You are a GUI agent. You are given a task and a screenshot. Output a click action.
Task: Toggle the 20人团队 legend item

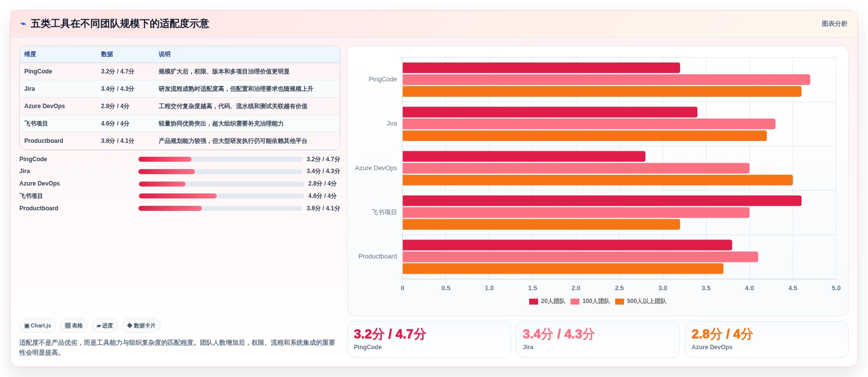(x=547, y=301)
